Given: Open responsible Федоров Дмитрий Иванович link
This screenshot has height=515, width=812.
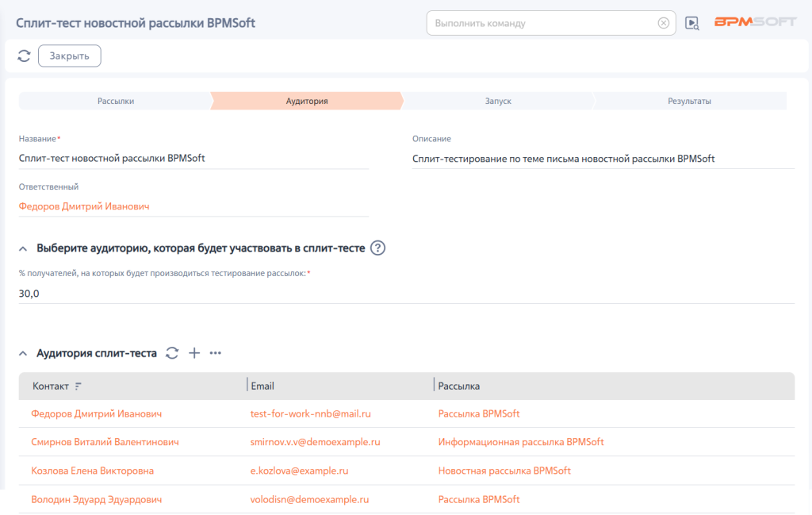Looking at the screenshot, I should pyautogui.click(x=84, y=206).
